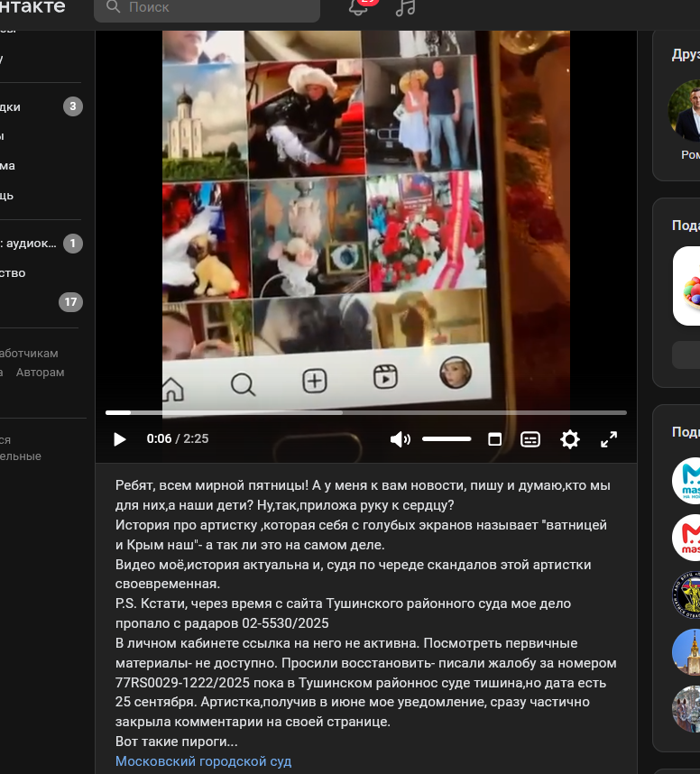Click Instagram search magnifier in video

click(x=243, y=385)
